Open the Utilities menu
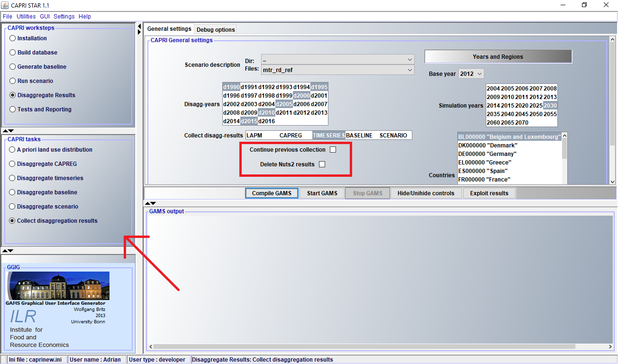 tap(26, 17)
